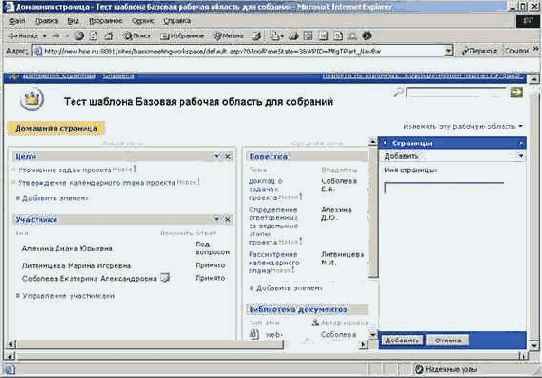Click the web document icon in library
Screen dimensions: 542x378
coord(254,334)
